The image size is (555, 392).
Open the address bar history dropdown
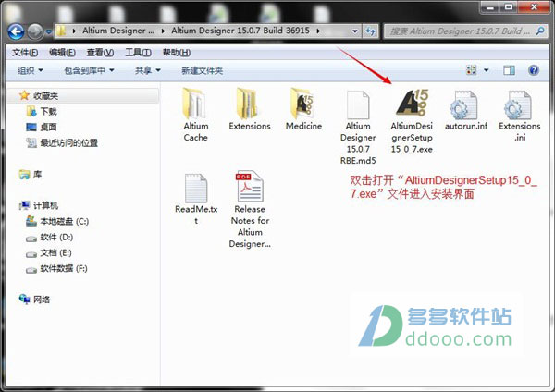[354, 31]
